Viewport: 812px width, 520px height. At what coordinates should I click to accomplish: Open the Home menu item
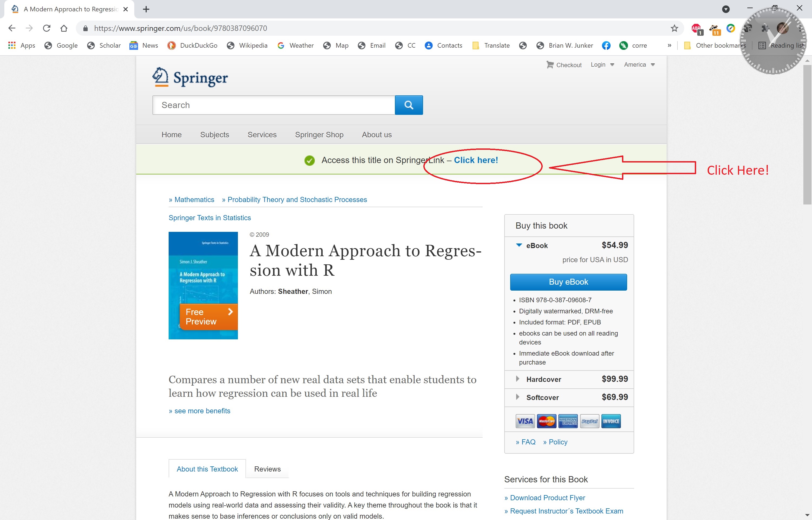pyautogui.click(x=171, y=134)
